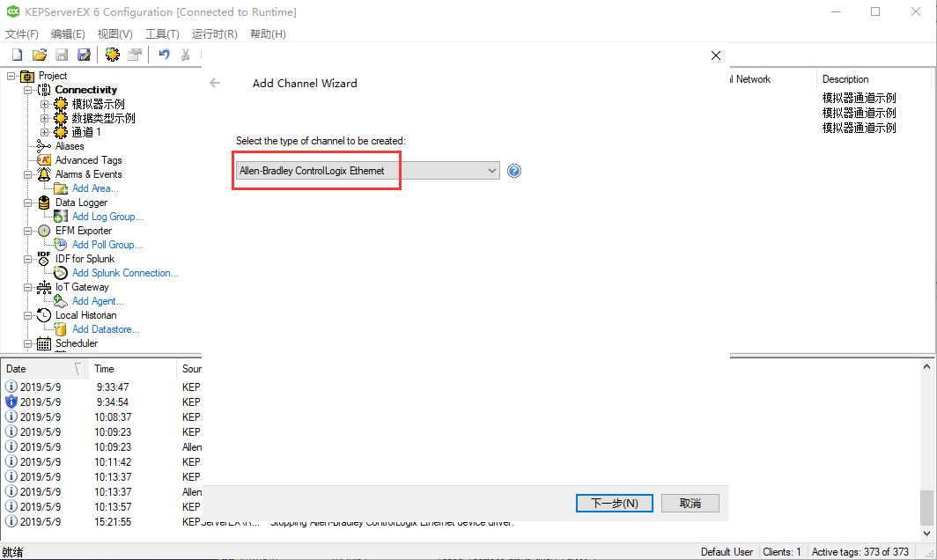Click the IDF for Splunk icon

[x=44, y=259]
